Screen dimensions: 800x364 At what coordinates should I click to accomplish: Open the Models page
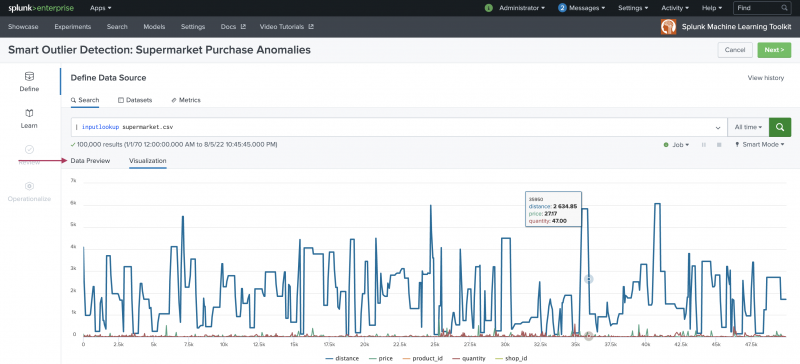[x=154, y=27]
